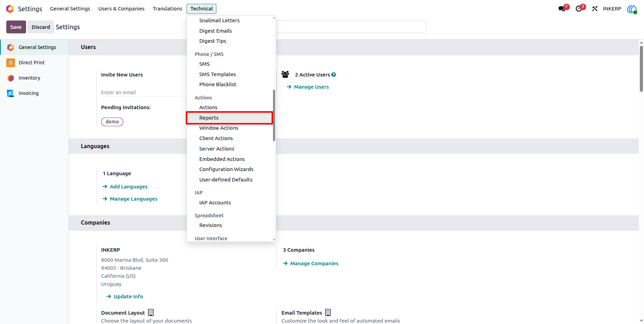Select the Invoicing sidebar icon
The width and height of the screenshot is (644, 324).
[11, 93]
